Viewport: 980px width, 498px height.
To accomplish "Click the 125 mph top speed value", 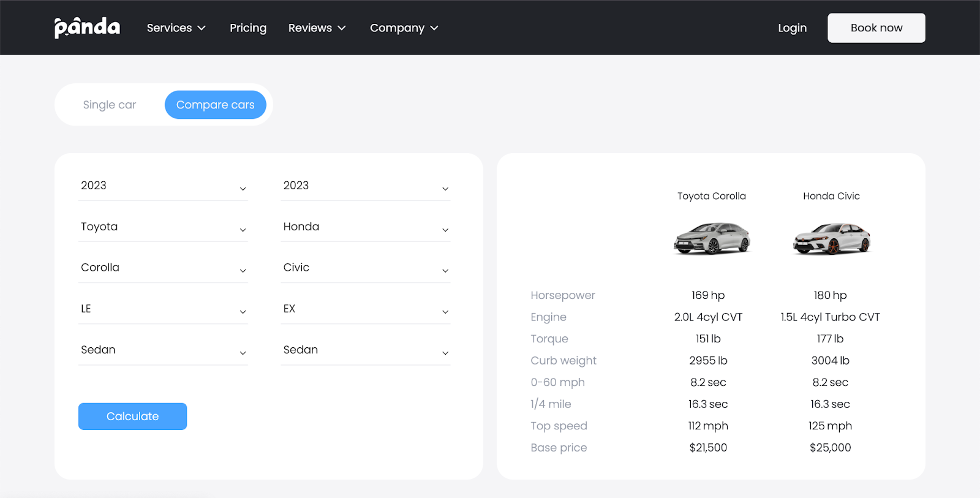I will (830, 426).
